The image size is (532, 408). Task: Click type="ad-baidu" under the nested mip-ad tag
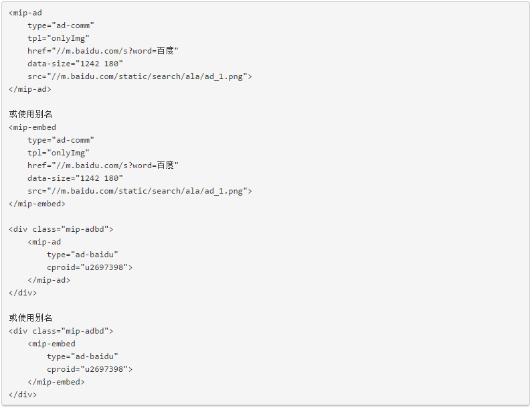pos(82,255)
